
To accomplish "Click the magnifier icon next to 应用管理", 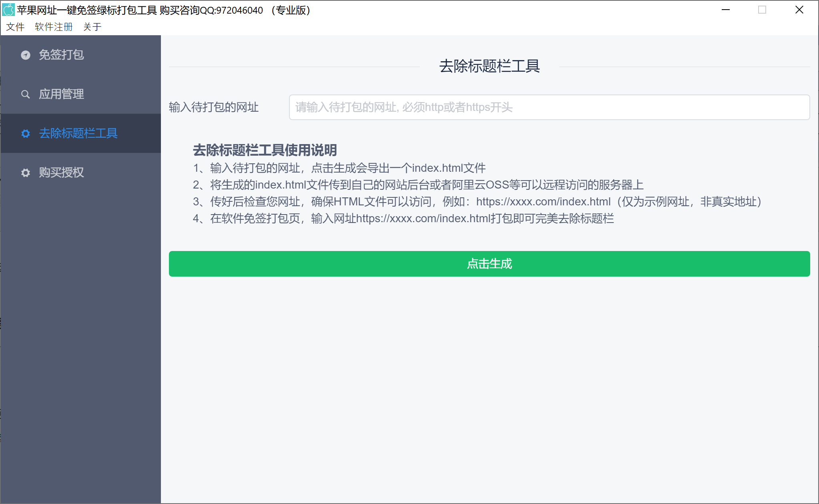I will (26, 94).
